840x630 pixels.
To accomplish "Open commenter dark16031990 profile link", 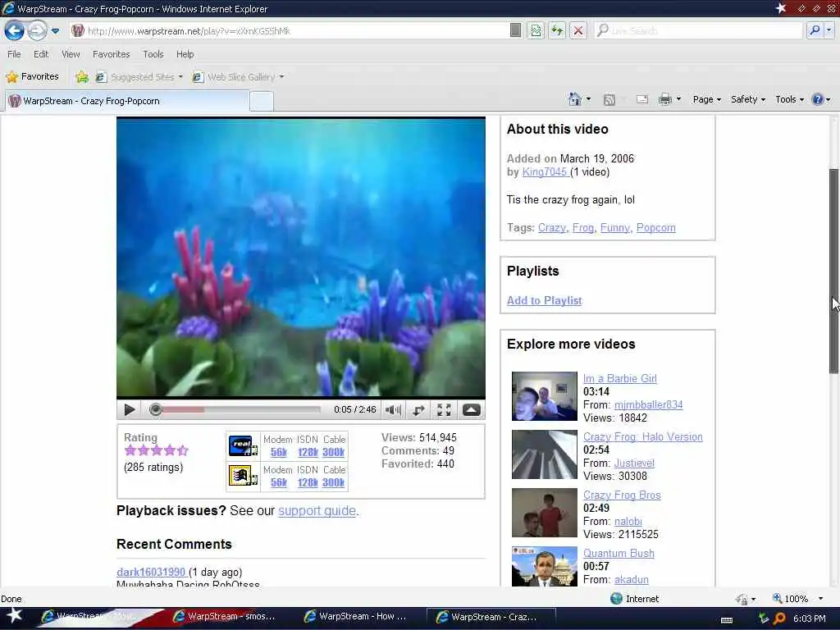I will 151,572.
